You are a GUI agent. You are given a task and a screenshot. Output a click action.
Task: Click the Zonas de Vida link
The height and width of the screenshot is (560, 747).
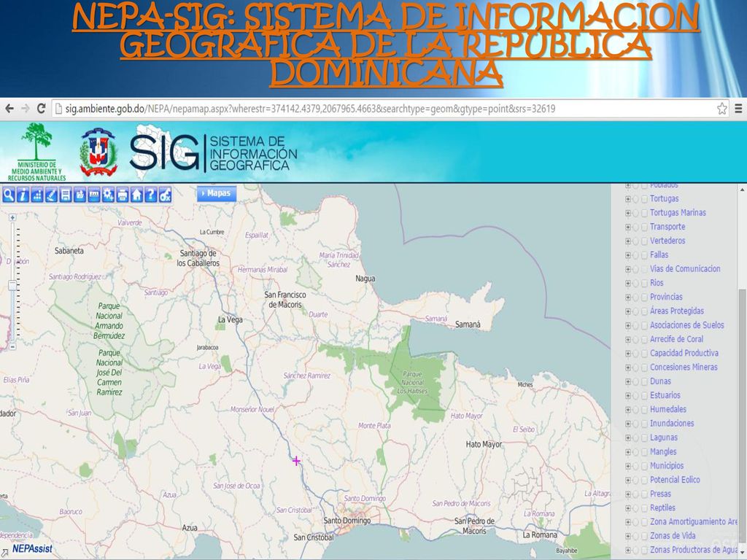tap(673, 536)
